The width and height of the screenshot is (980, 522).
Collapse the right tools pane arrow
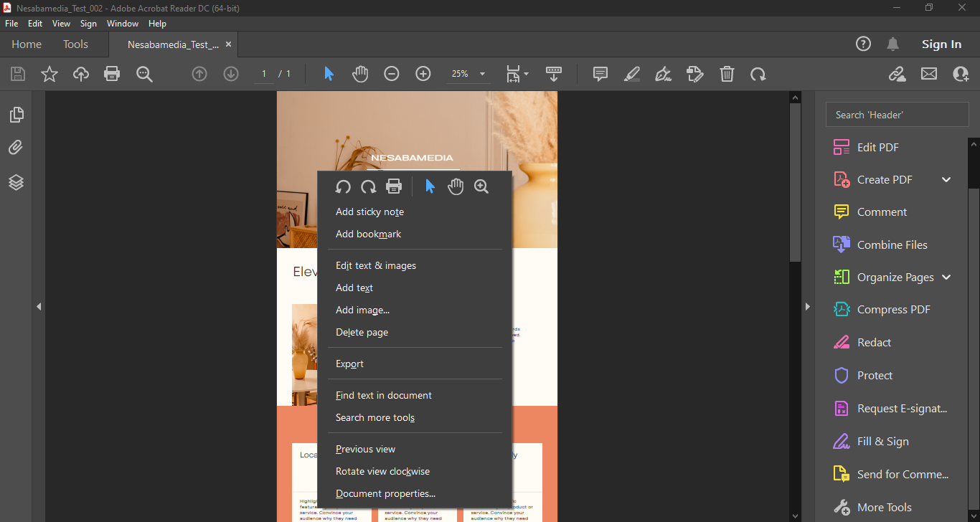tap(807, 306)
